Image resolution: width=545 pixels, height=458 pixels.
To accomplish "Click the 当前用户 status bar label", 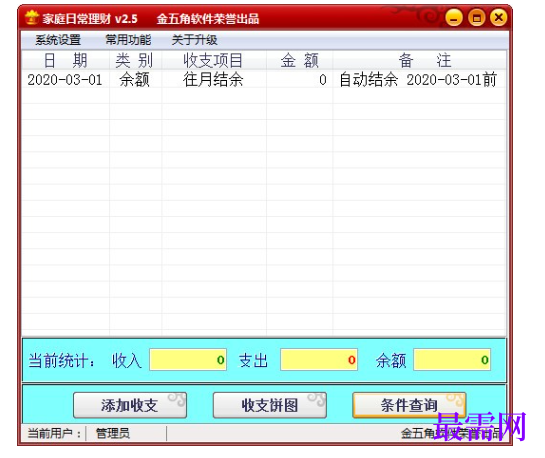I will coord(54,433).
